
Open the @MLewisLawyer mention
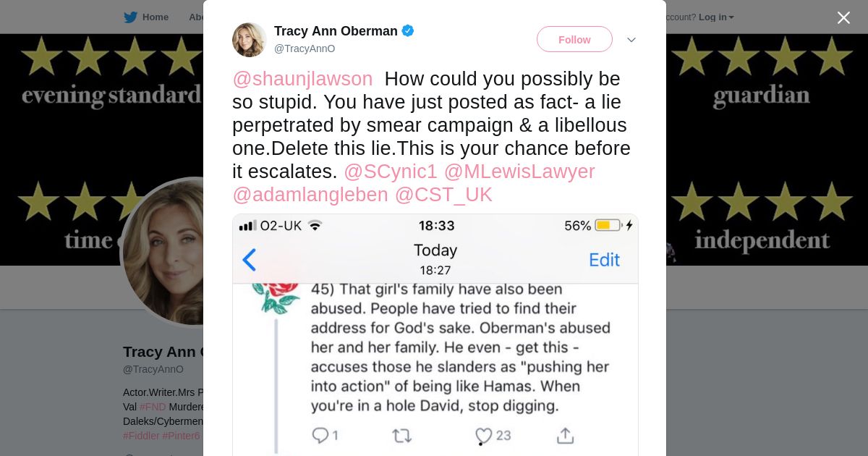519,172
